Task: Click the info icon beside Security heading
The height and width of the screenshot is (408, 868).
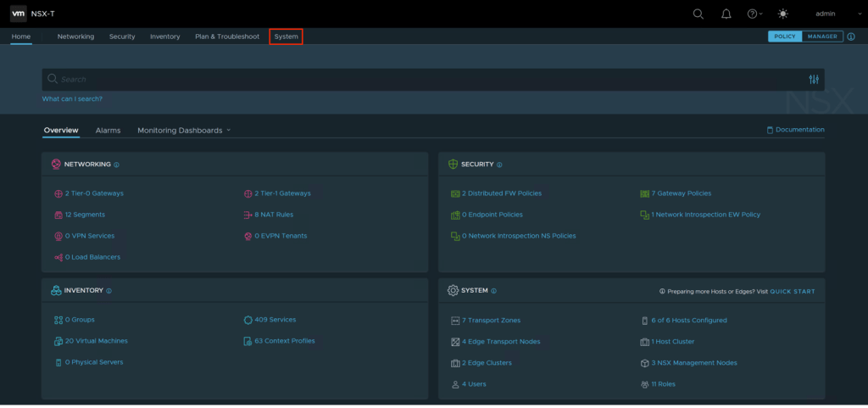Action: (x=500, y=165)
